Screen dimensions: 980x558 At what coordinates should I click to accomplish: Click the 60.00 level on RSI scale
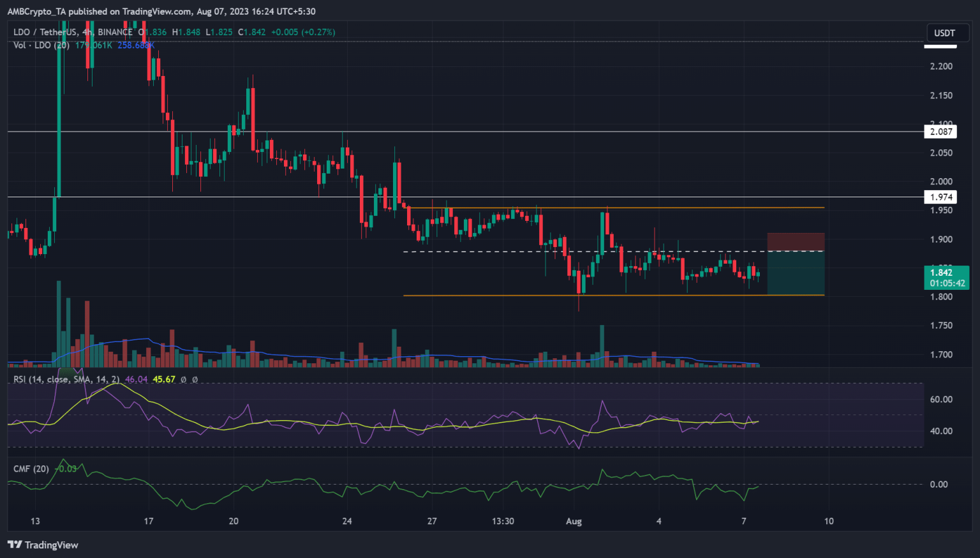941,399
